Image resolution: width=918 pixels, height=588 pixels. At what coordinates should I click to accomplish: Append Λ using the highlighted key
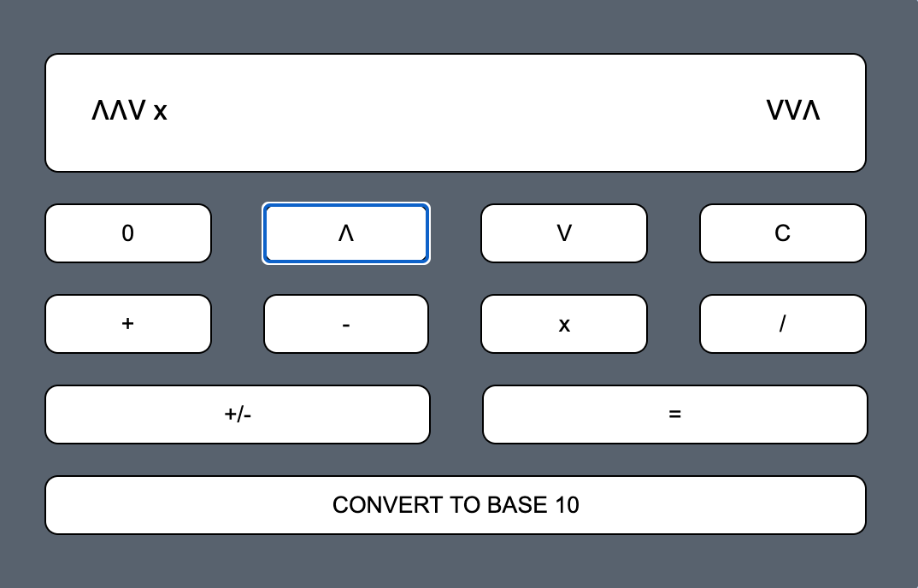point(346,233)
